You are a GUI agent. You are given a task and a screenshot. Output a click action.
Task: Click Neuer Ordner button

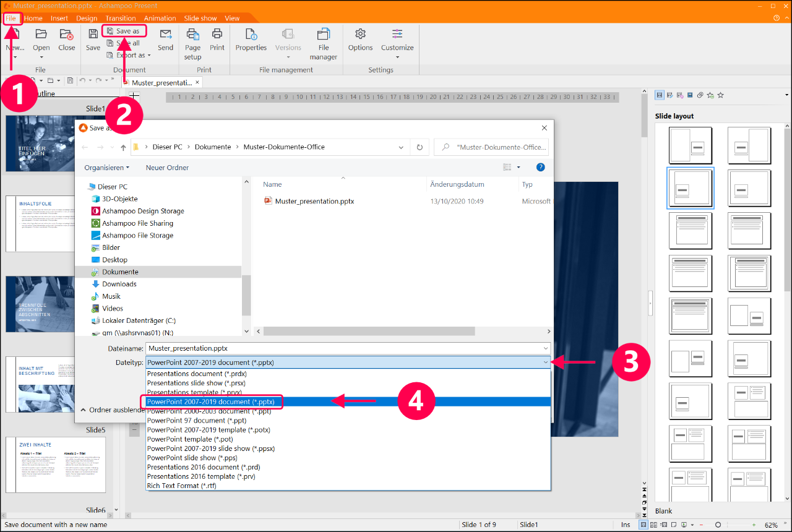coord(167,168)
